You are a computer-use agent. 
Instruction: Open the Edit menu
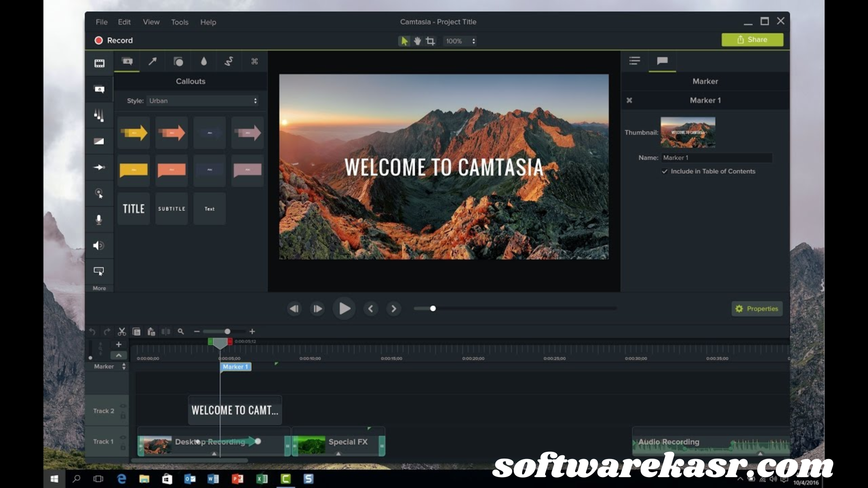pyautogui.click(x=124, y=22)
